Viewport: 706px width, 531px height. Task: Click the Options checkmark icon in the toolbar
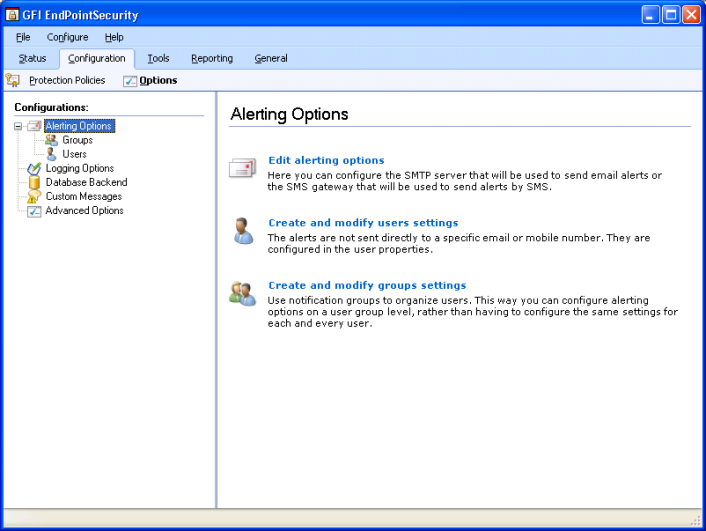tap(130, 81)
